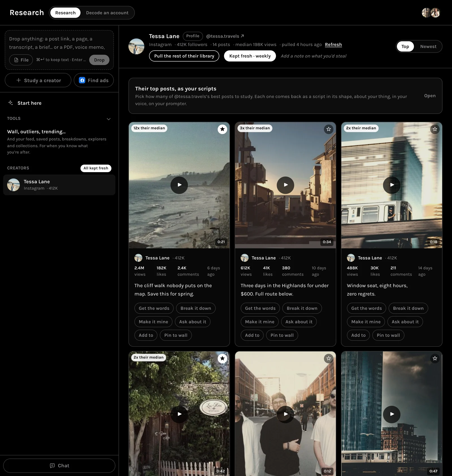Screen dimensions: 452x476
Task: Collapse the TOOLS section chevron
Action: point(108,119)
